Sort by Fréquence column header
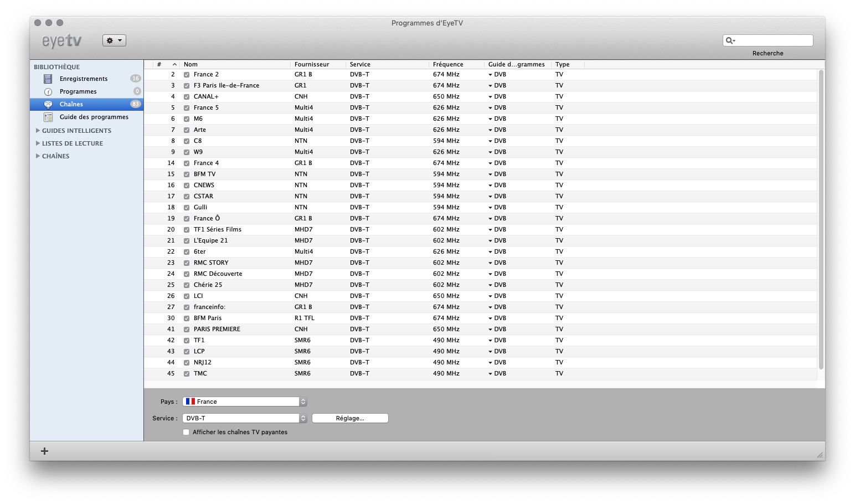The height and width of the screenshot is (504, 855). click(x=456, y=64)
